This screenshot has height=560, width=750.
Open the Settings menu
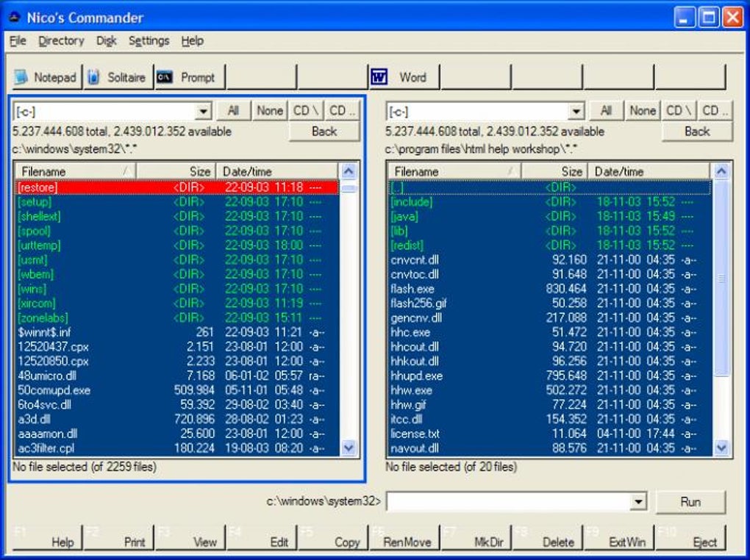(x=149, y=41)
